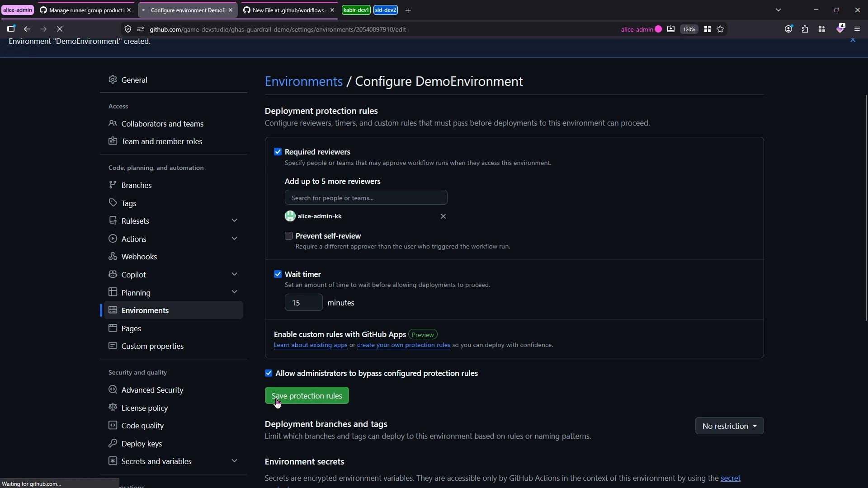868x488 pixels.
Task: Expand the Copilot settings submenu
Action: coord(234,274)
